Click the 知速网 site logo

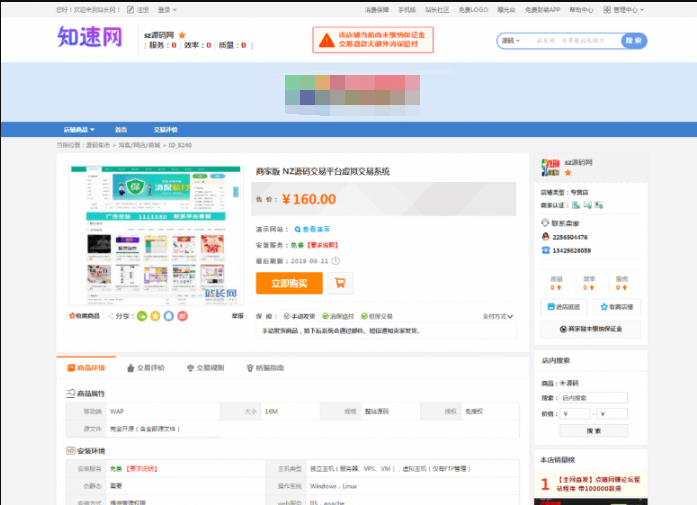point(90,38)
